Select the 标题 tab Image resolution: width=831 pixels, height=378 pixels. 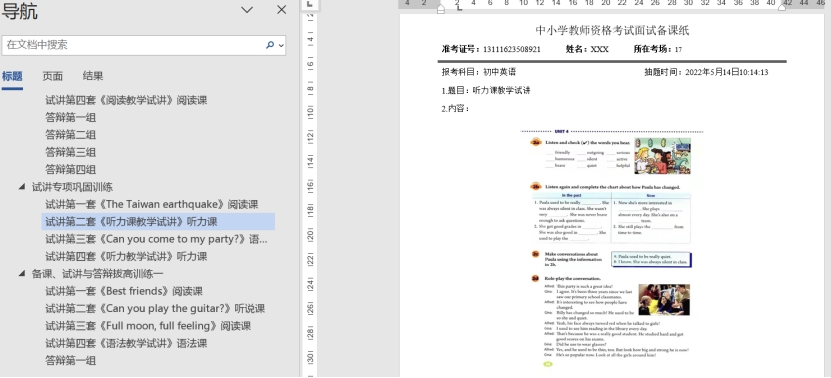12,76
